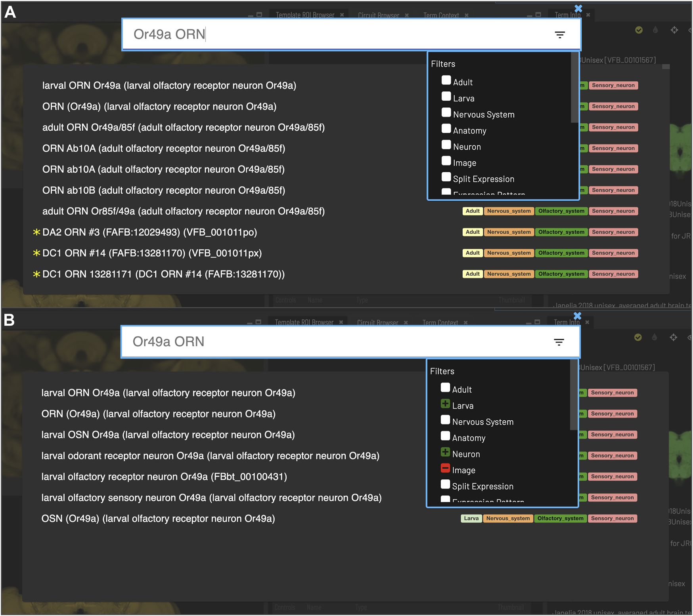Click the filter icon in panel B search bar

click(x=559, y=342)
